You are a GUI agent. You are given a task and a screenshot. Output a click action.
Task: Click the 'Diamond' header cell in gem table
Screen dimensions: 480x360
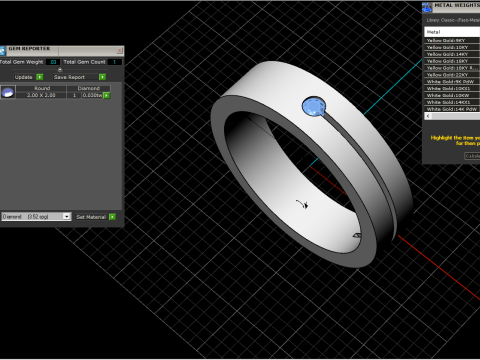89,88
